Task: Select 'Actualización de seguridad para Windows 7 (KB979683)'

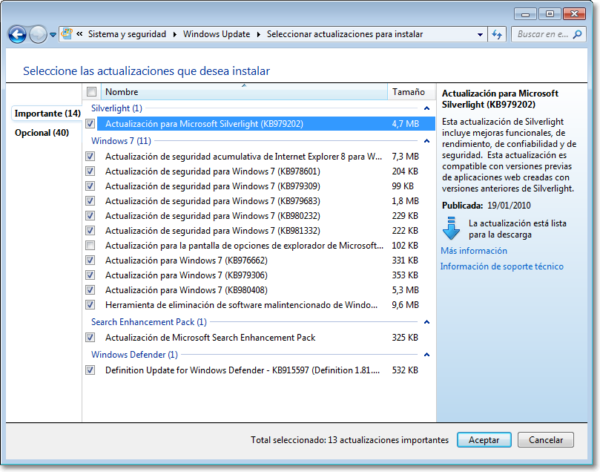Action: click(x=266, y=201)
